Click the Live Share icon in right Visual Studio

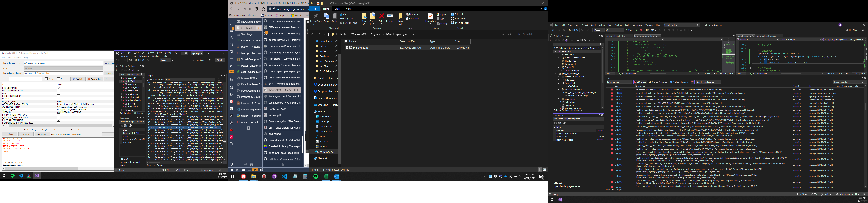pyautogui.click(x=847, y=30)
